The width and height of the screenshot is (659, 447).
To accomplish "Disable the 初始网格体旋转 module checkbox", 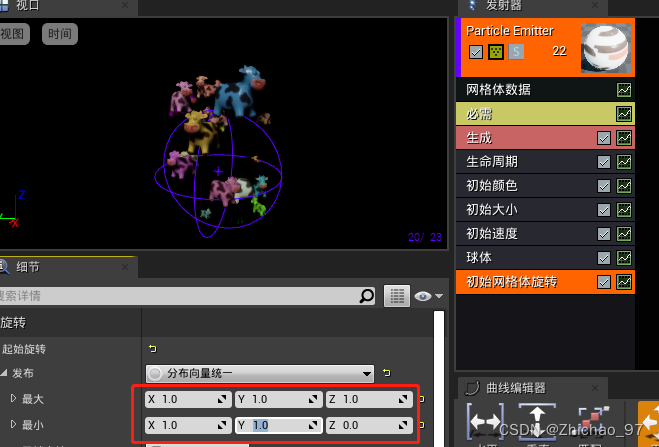I will pyautogui.click(x=604, y=282).
